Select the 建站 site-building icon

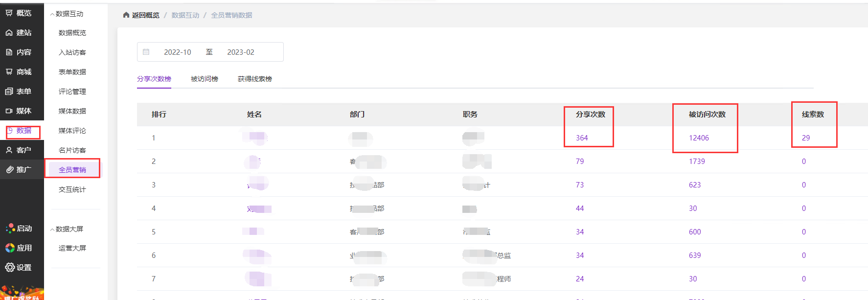[x=9, y=33]
